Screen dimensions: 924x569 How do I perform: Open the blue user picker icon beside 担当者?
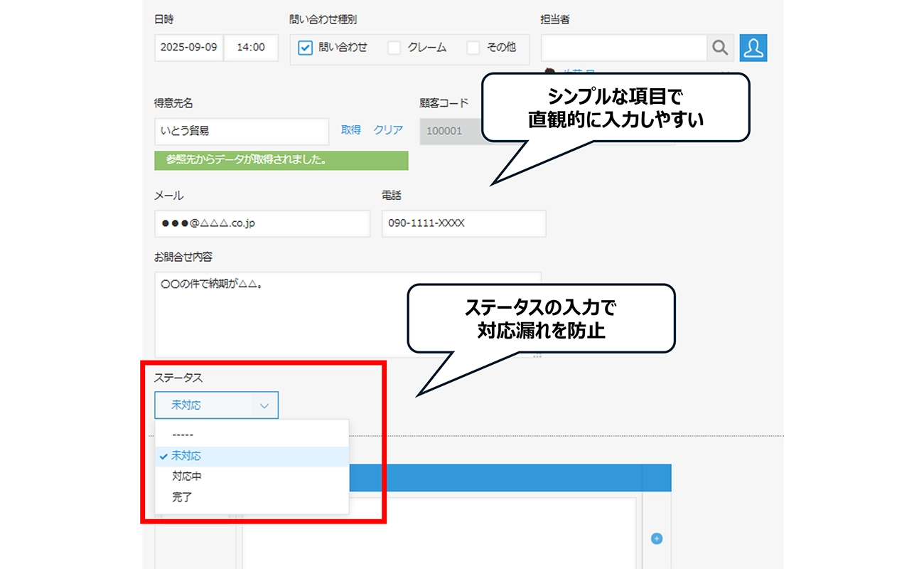753,48
